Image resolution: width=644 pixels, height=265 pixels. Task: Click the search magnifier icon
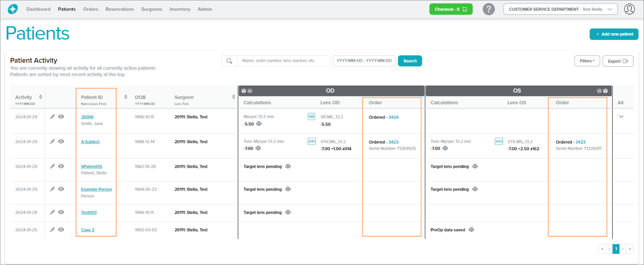[229, 61]
